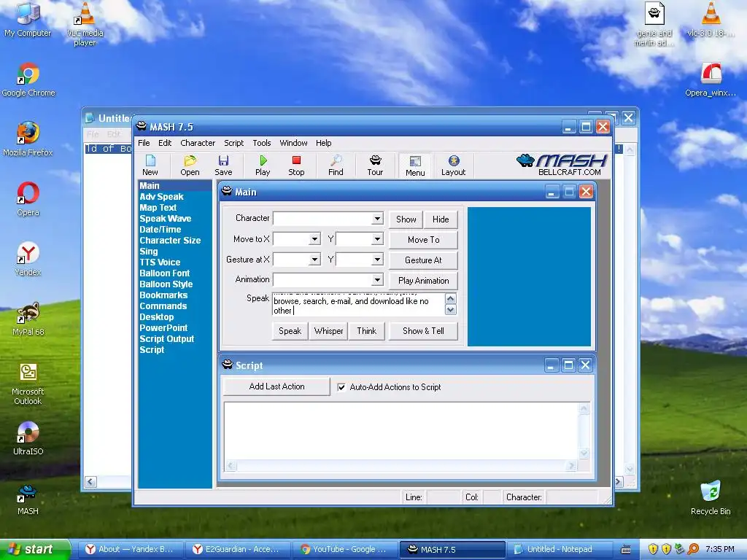Select Speak Wave in the sidebar
747x560 pixels.
[166, 219]
